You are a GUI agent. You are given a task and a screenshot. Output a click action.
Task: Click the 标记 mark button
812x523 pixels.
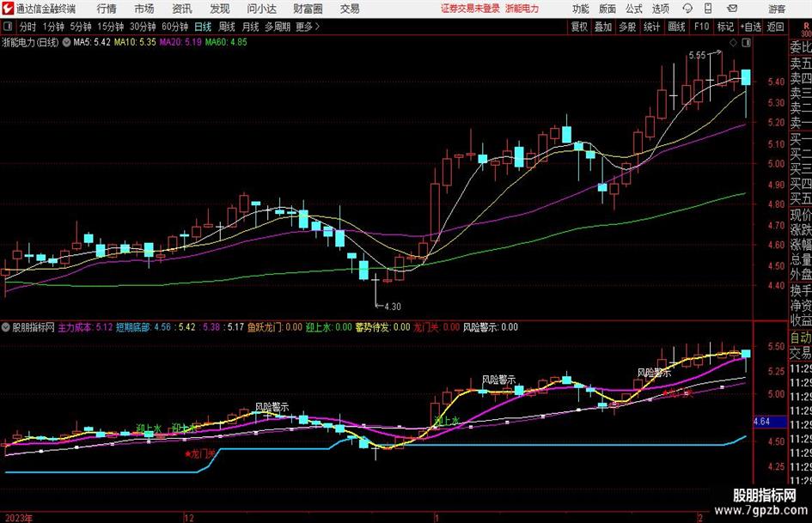tap(725, 27)
